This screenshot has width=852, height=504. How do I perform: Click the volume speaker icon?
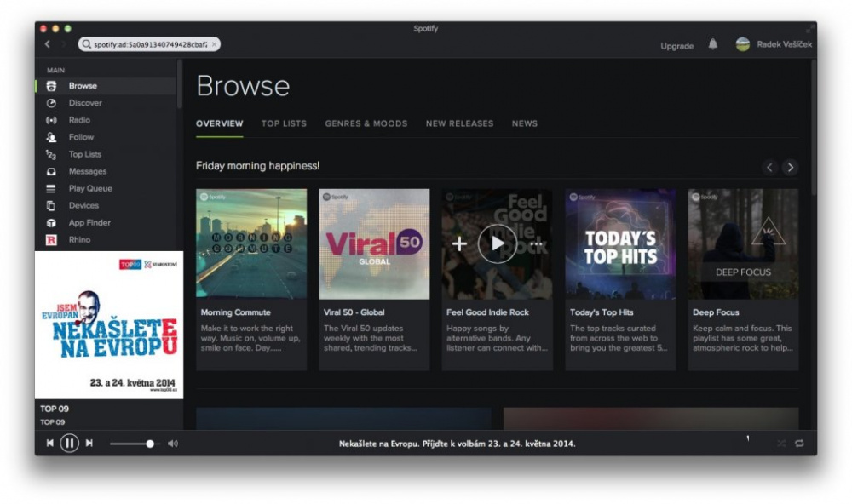click(x=173, y=444)
